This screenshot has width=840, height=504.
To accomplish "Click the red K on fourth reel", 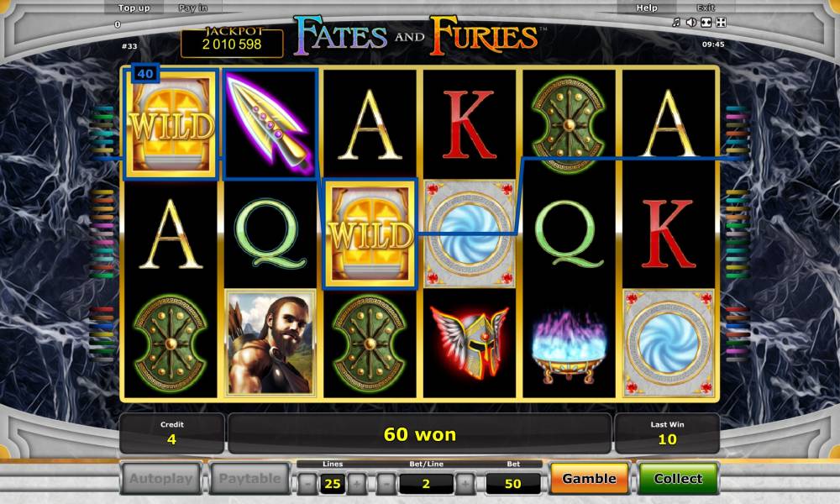I will 470,125.
